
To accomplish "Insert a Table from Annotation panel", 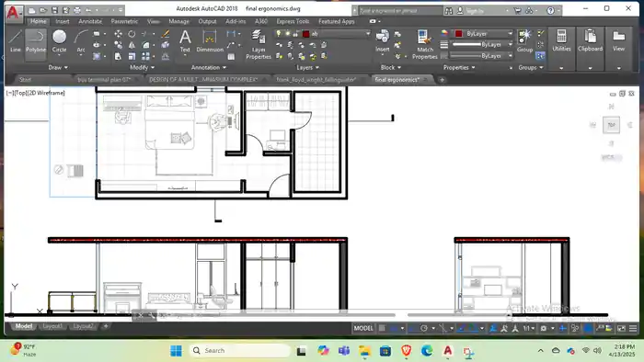I will [231, 57].
